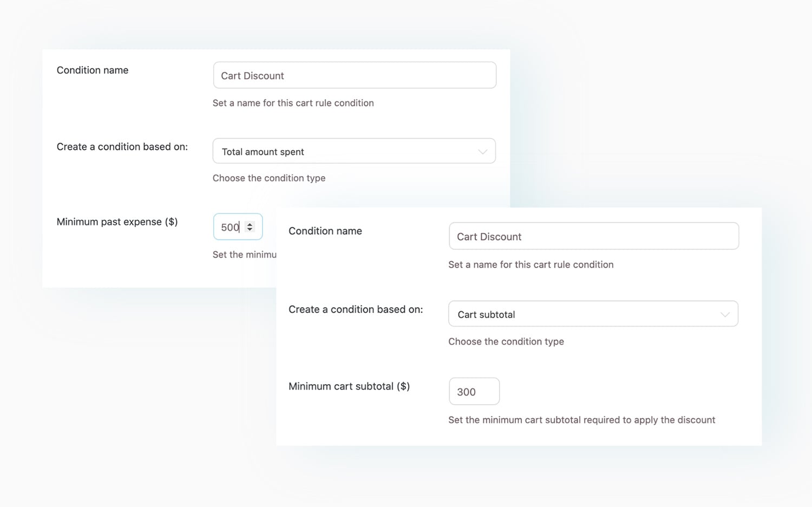Click the truncated 'Set the minimu' hint text
This screenshot has height=507, width=812.
pyautogui.click(x=245, y=255)
